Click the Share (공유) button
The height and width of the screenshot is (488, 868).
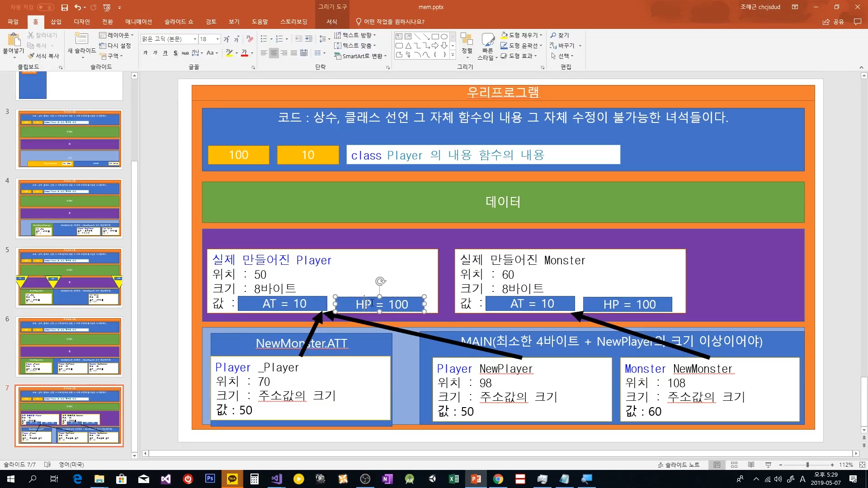(x=834, y=22)
